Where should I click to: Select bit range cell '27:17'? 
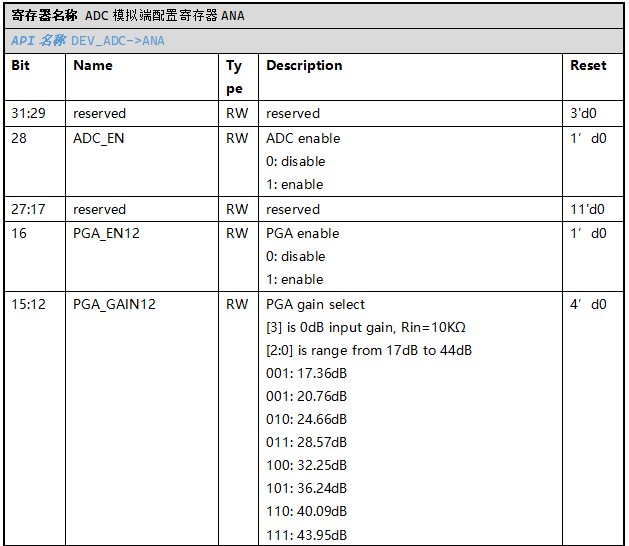pyautogui.click(x=28, y=209)
